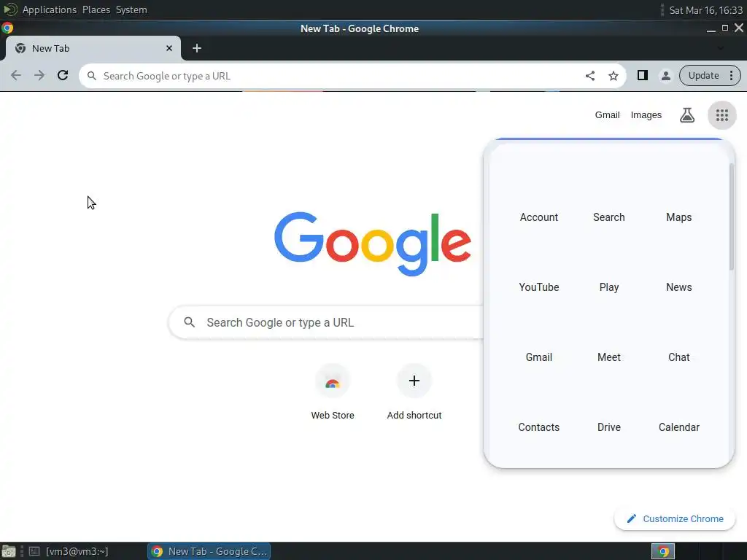747x560 pixels.
Task: Open the profile avatar icon
Action: coord(665,75)
